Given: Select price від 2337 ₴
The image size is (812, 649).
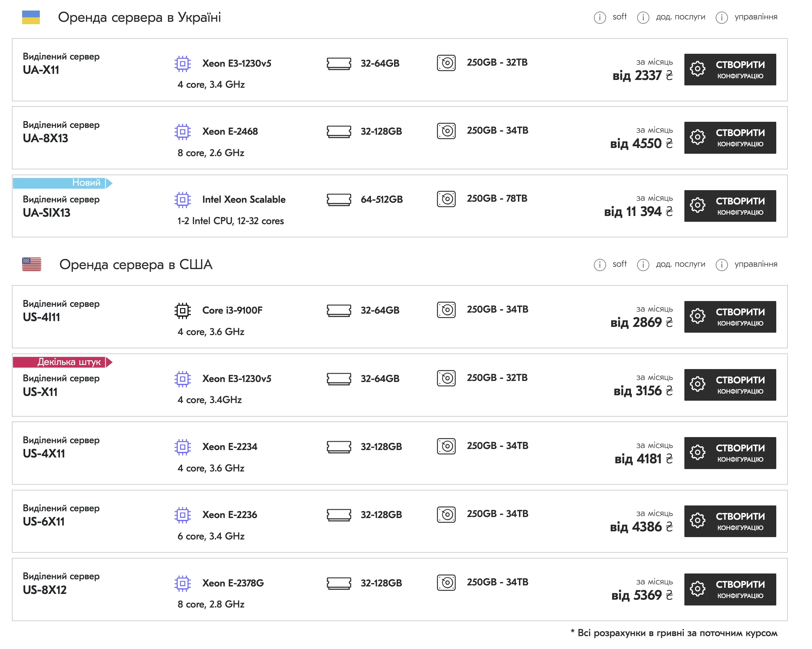Looking at the screenshot, I should tap(643, 76).
